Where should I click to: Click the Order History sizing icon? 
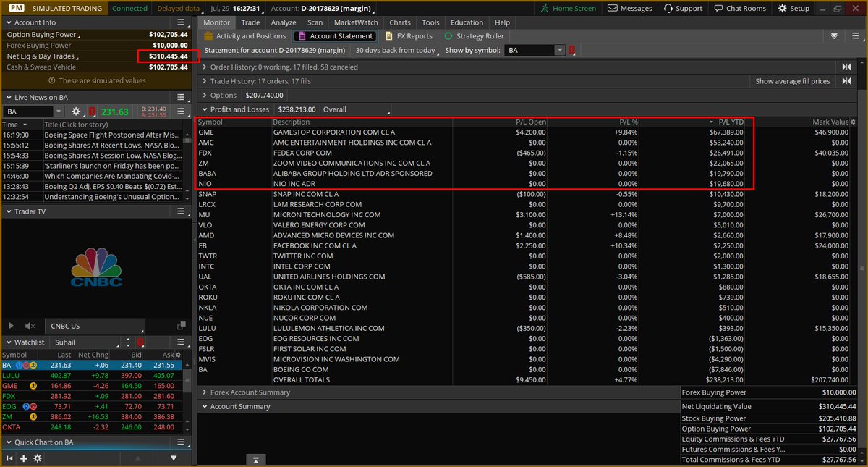pos(846,67)
